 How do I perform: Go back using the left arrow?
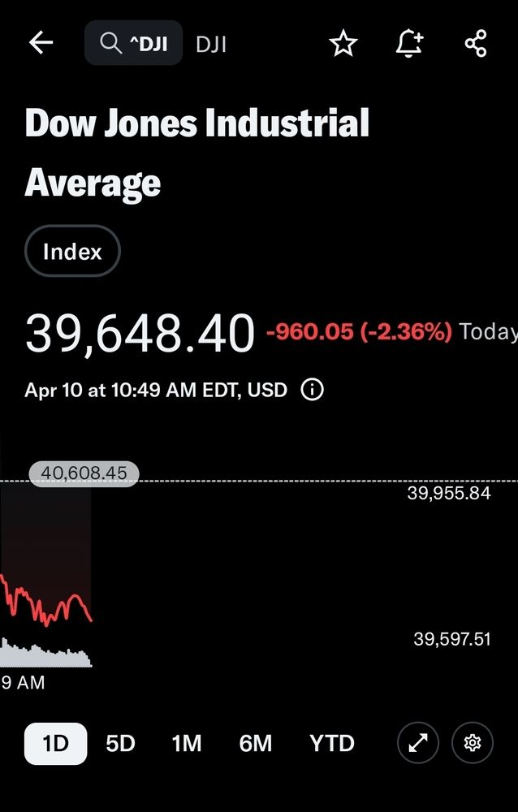[x=41, y=43]
